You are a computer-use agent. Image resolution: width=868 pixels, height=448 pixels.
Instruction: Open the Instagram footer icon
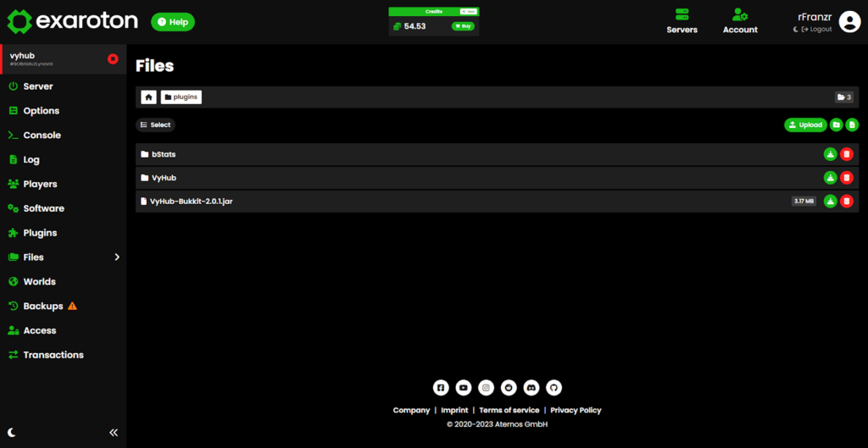pos(486,388)
